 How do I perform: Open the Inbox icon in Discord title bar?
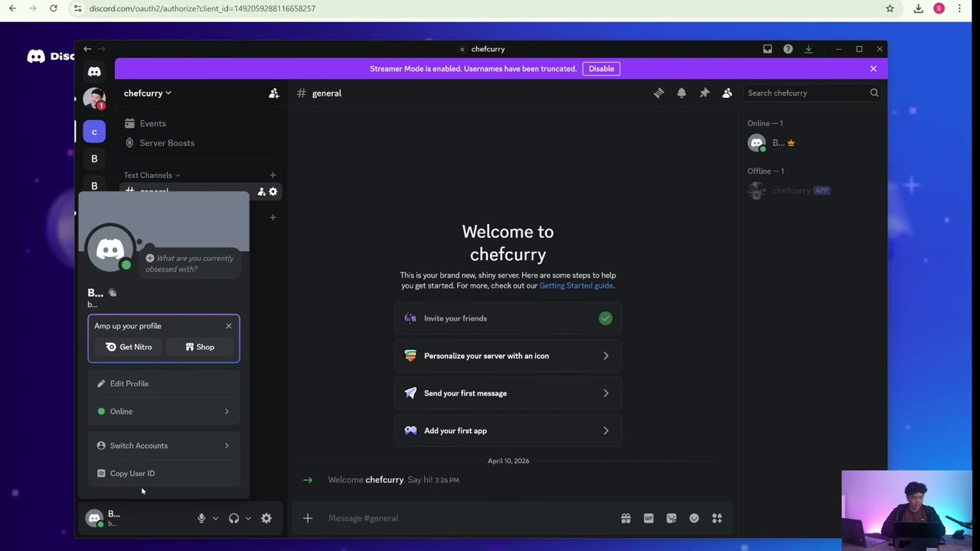(767, 49)
